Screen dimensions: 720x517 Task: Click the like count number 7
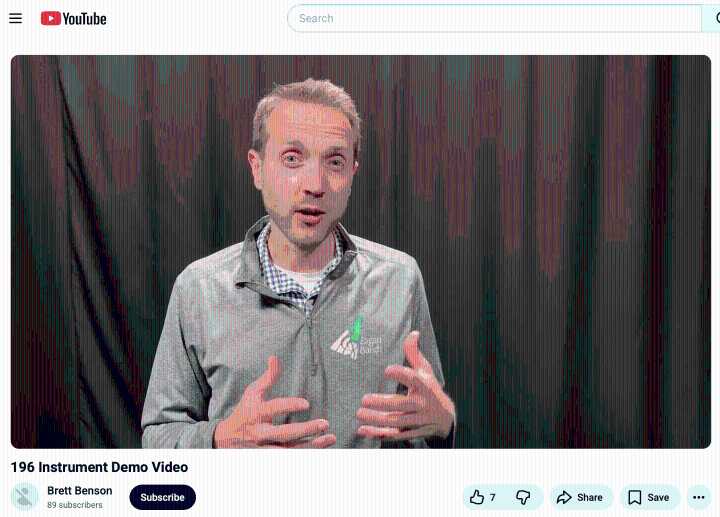tap(492, 497)
